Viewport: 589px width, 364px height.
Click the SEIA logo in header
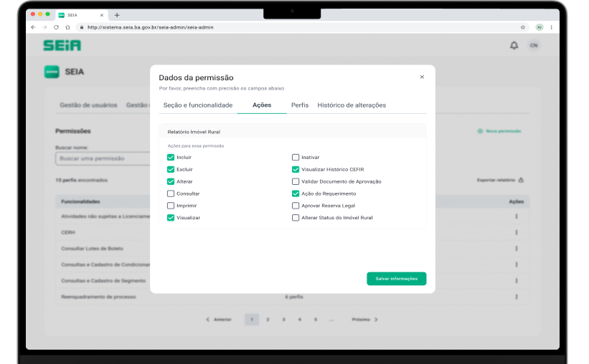(x=62, y=45)
